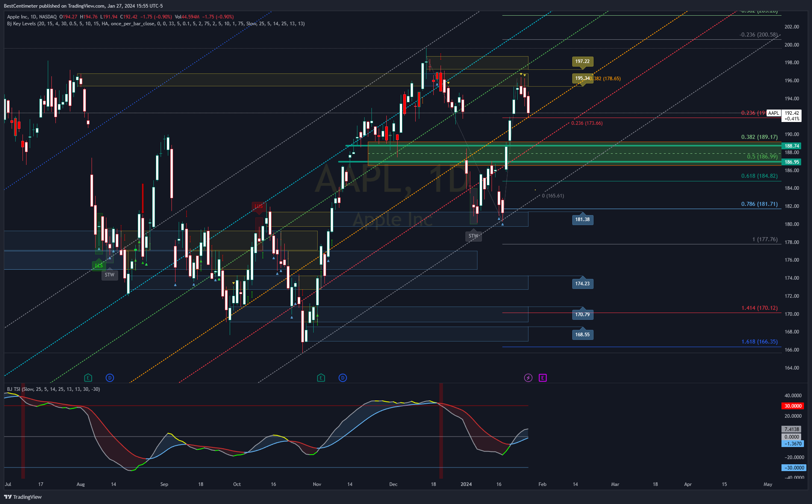812x504 pixels.
Task: Click the 164.00 price scale label
Action: (792, 368)
